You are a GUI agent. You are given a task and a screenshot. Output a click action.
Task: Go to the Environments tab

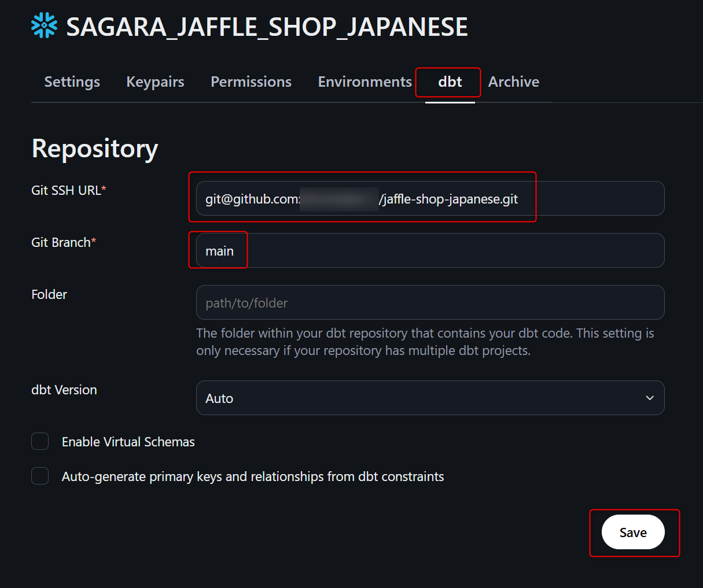(x=365, y=82)
